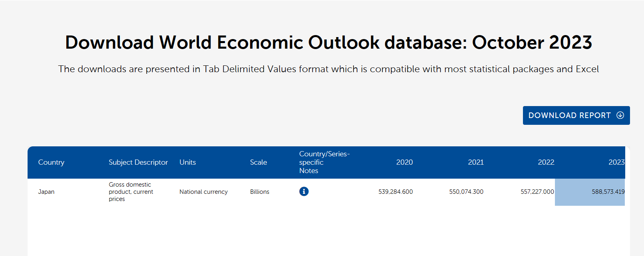Select the Subject Descriptor column header
The width and height of the screenshot is (644, 256).
[138, 162]
